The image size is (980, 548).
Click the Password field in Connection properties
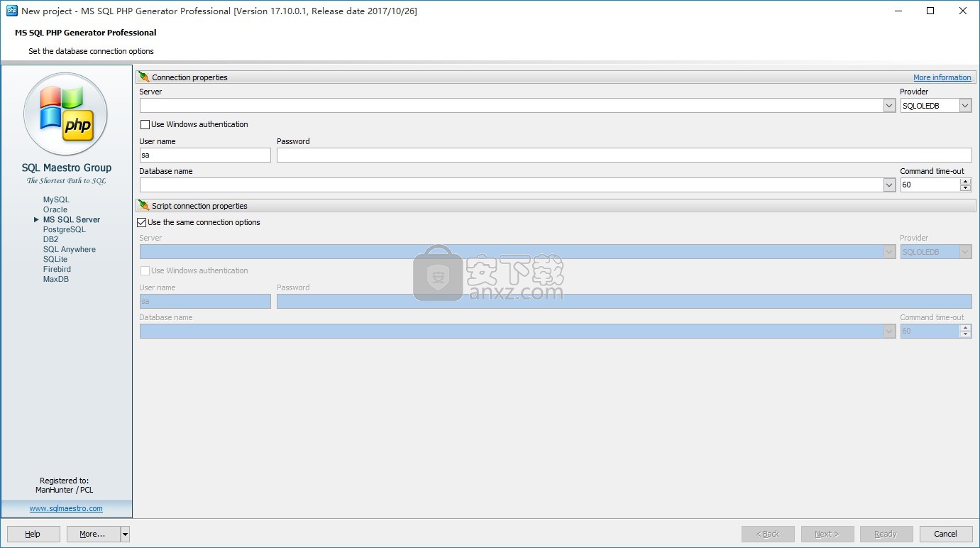(624, 155)
